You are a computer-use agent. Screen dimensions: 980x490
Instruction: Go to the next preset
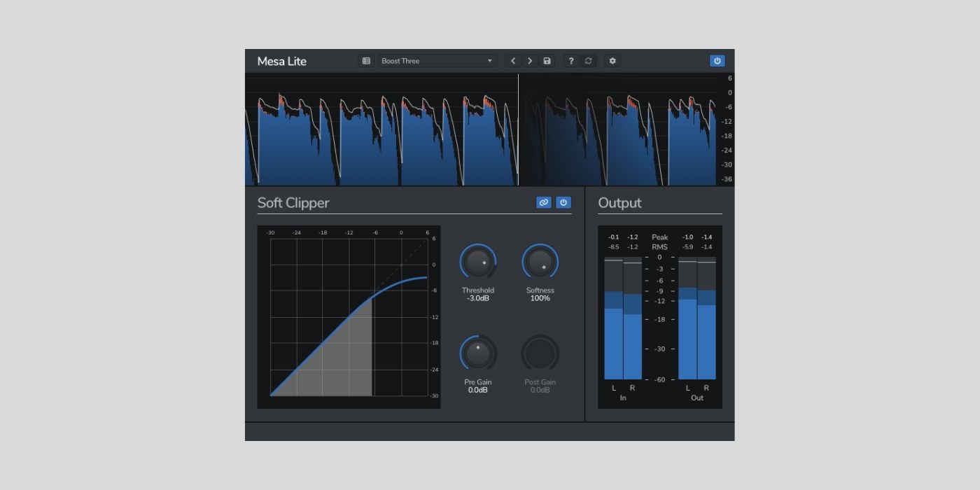click(530, 61)
